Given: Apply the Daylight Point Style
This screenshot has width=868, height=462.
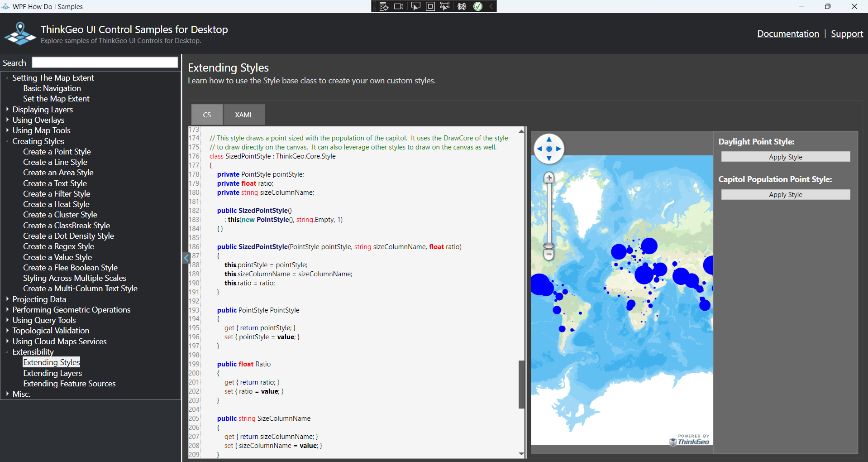Looking at the screenshot, I should pyautogui.click(x=785, y=156).
